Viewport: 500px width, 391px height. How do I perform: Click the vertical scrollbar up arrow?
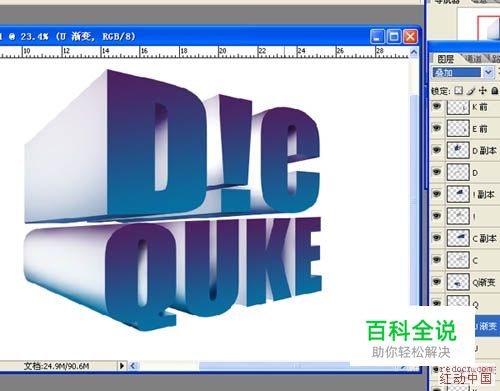coord(414,52)
